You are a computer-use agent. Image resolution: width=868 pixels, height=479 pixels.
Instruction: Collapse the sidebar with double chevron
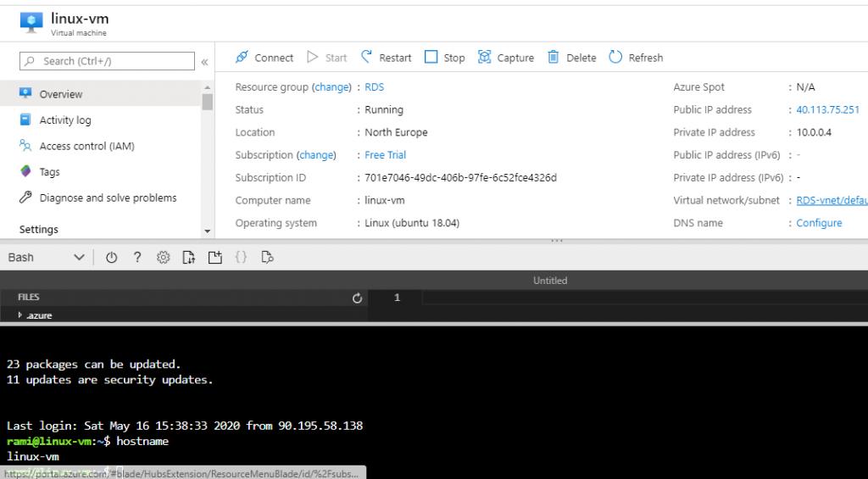204,62
